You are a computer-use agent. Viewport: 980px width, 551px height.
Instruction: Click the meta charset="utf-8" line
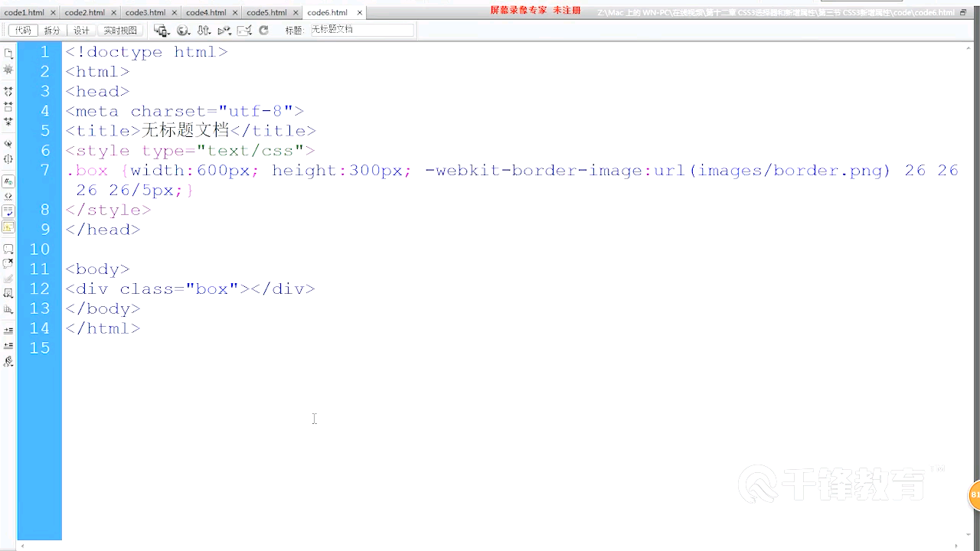click(185, 111)
